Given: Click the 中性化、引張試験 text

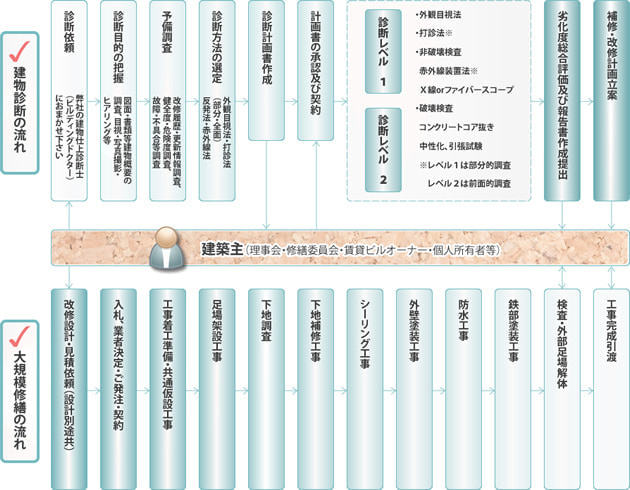Looking at the screenshot, I should (451, 146).
